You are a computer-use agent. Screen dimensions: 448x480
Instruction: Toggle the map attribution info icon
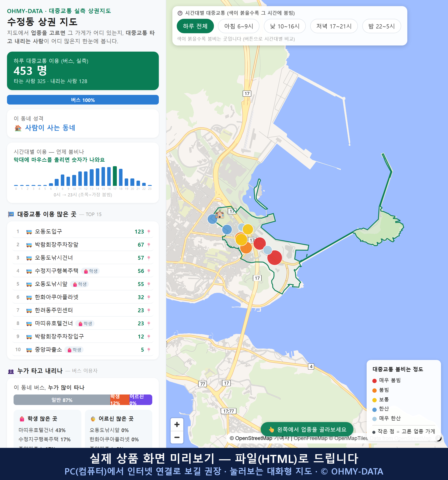pos(438,438)
